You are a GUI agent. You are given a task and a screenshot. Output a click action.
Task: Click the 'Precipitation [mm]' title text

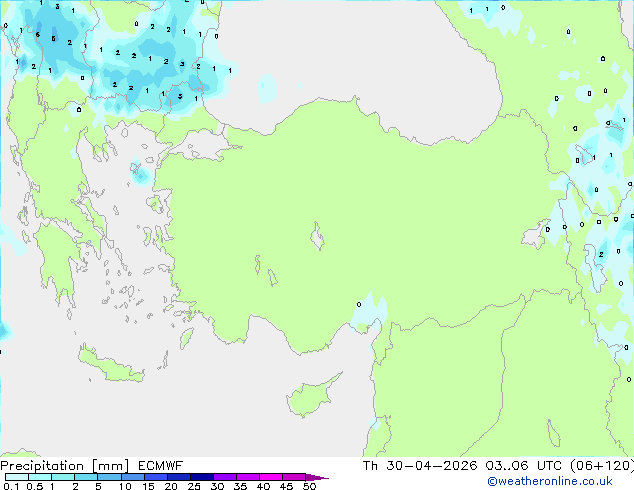[65, 466]
